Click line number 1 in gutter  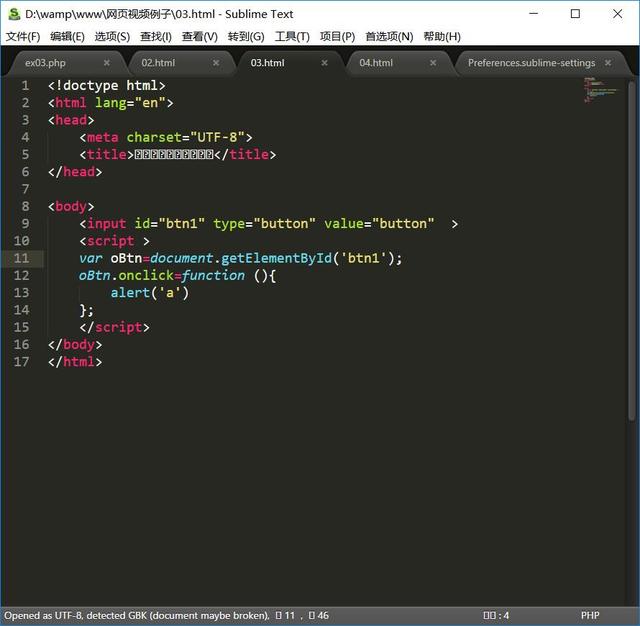tap(25, 85)
